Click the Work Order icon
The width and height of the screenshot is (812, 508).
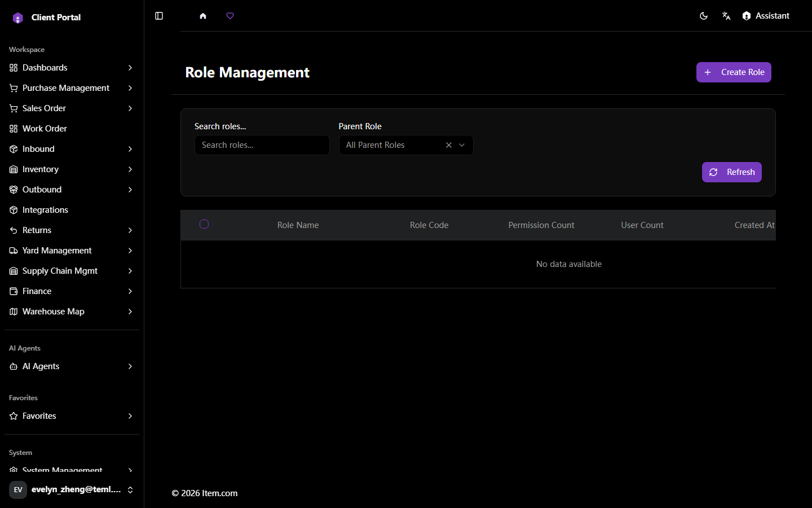pos(14,129)
